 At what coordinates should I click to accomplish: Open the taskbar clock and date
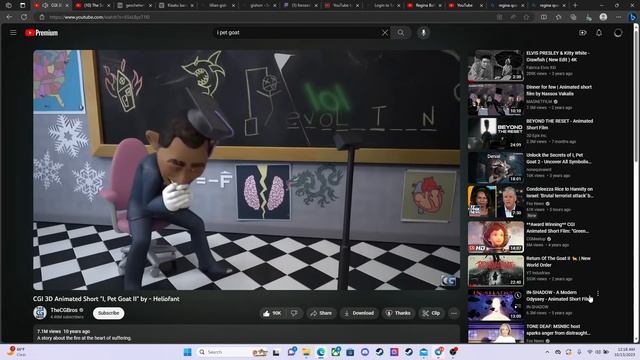click(x=626, y=352)
